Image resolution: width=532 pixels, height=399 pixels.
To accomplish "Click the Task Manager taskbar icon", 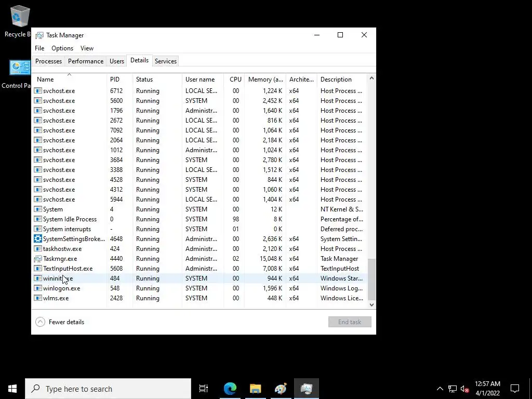I will (x=307, y=389).
